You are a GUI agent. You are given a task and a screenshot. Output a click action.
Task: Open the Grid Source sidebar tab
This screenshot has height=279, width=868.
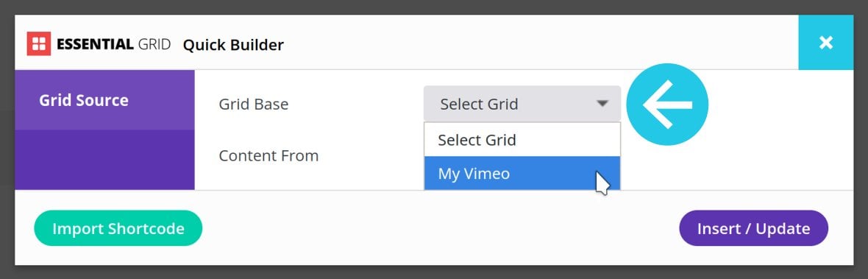pyautogui.click(x=104, y=100)
